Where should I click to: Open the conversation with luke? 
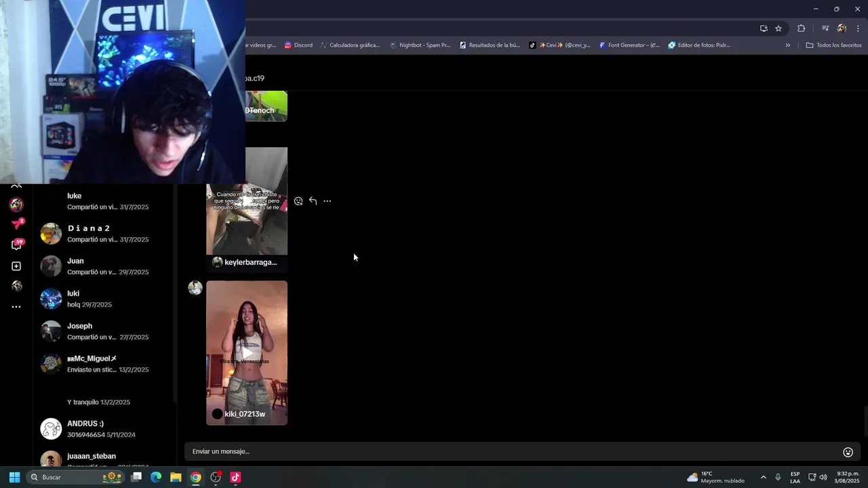click(x=104, y=201)
